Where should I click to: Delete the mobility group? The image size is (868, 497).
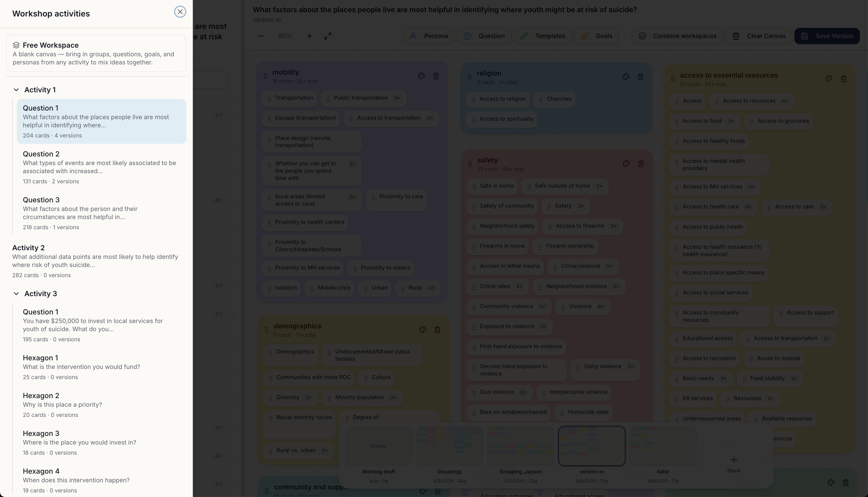click(436, 76)
